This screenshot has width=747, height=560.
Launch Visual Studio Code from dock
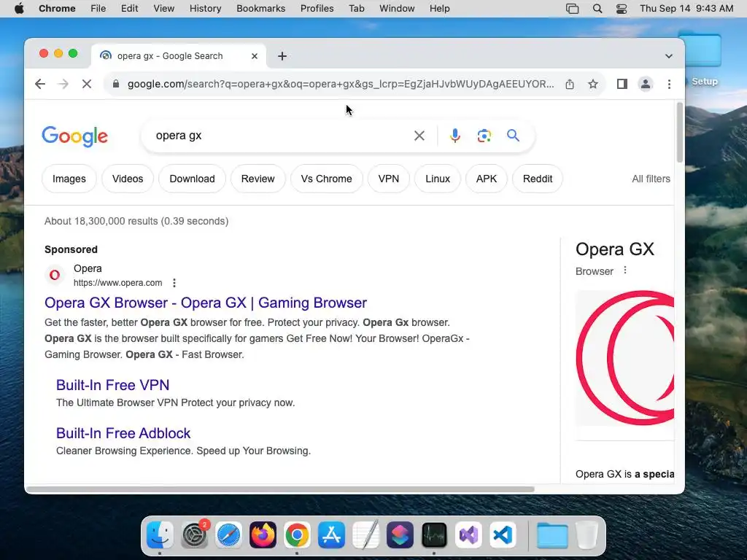[x=503, y=534]
